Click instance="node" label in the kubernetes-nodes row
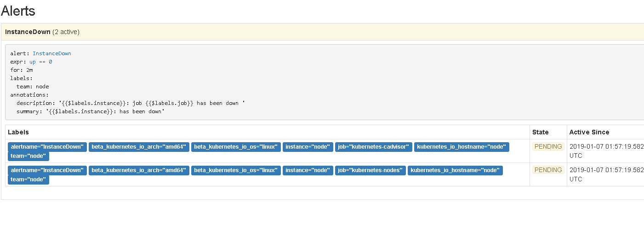Viewport: 644px width, 243px height. click(x=308, y=170)
